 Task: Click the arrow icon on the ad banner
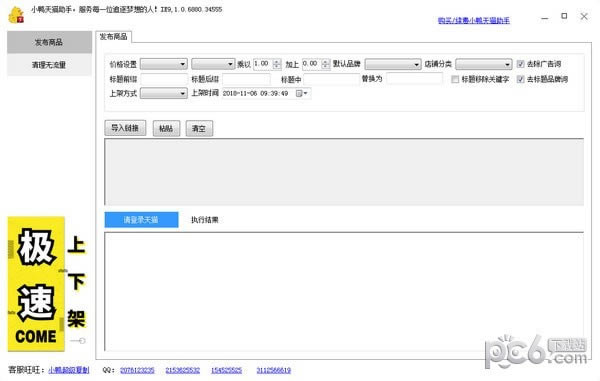(78, 340)
